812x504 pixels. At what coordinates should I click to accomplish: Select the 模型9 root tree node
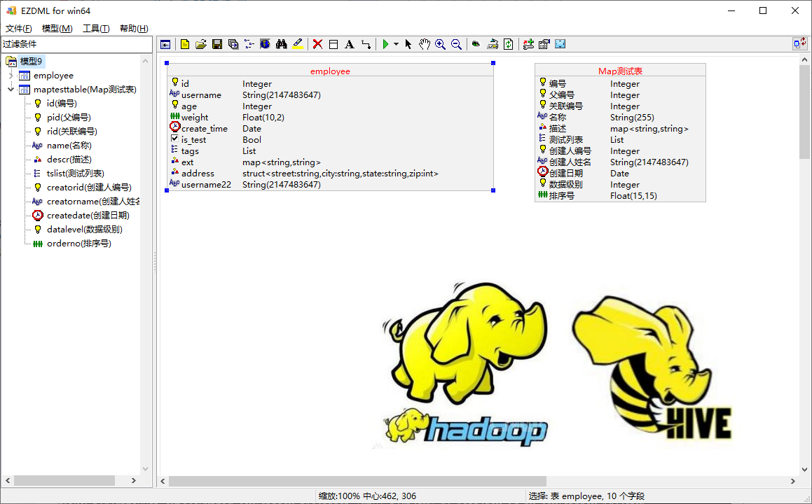pos(31,62)
